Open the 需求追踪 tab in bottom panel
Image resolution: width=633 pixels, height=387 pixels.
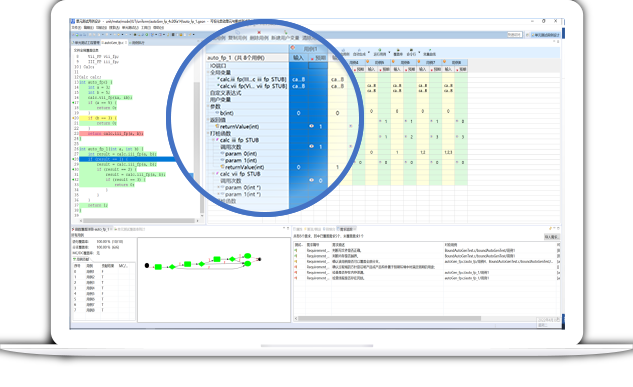pyautogui.click(x=346, y=229)
